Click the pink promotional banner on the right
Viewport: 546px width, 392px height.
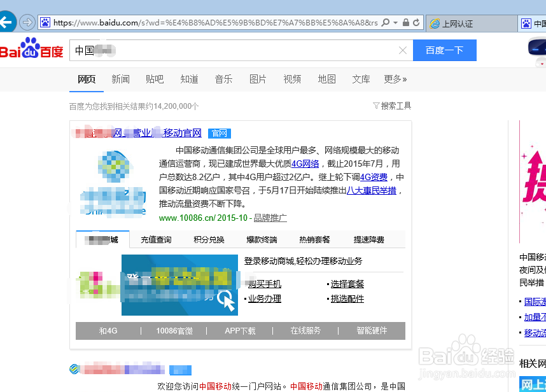(x=533, y=182)
